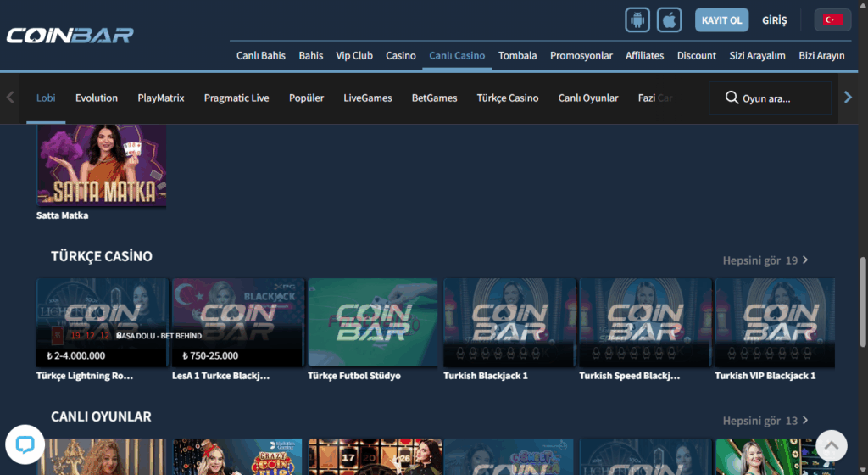The image size is (868, 475).
Task: Select the Pragmatic Live tab
Action: pos(236,98)
